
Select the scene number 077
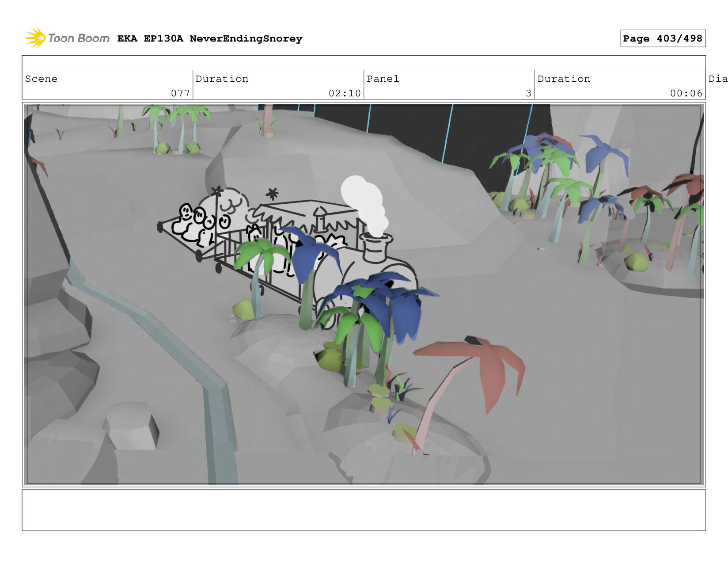(180, 93)
